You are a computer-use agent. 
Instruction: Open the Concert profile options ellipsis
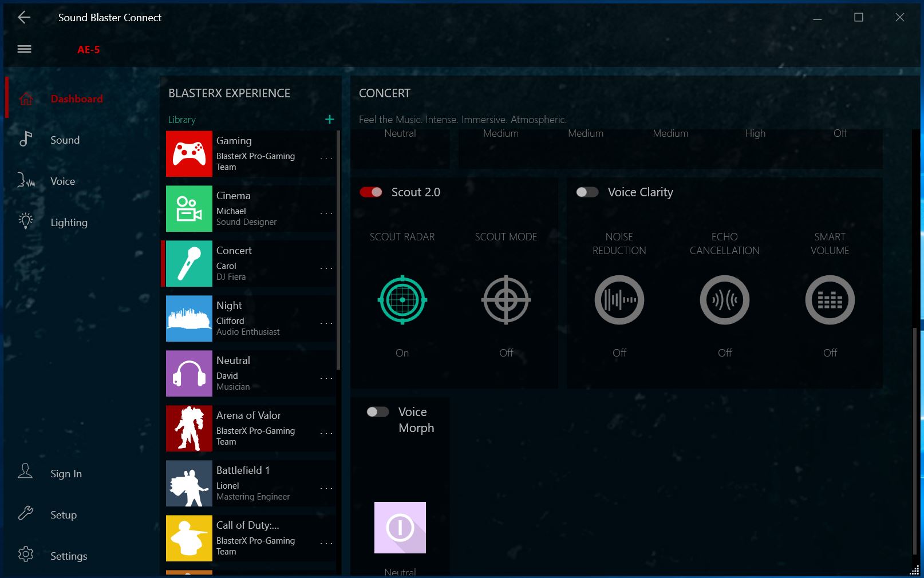pyautogui.click(x=326, y=268)
